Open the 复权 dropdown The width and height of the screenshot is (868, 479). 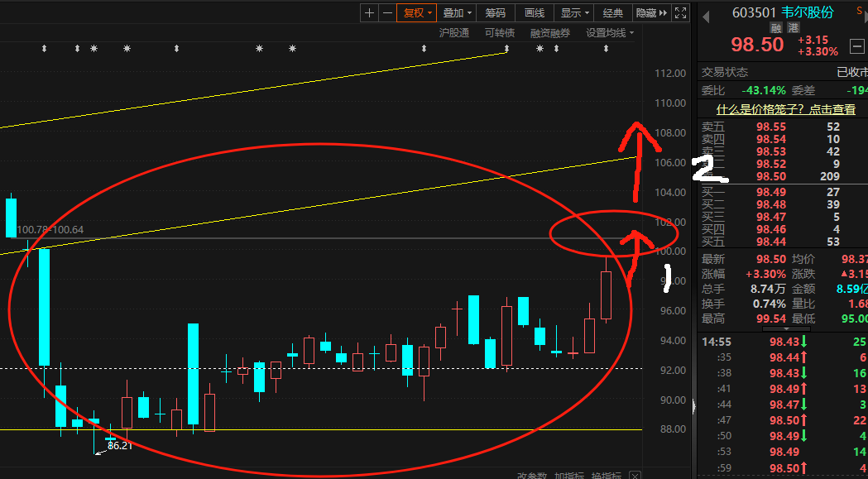pyautogui.click(x=417, y=12)
